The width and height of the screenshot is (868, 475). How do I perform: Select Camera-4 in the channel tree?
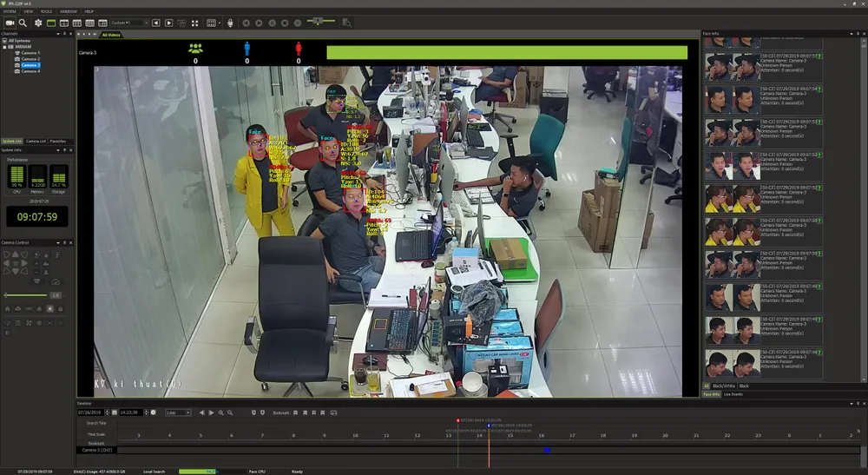tap(30, 71)
